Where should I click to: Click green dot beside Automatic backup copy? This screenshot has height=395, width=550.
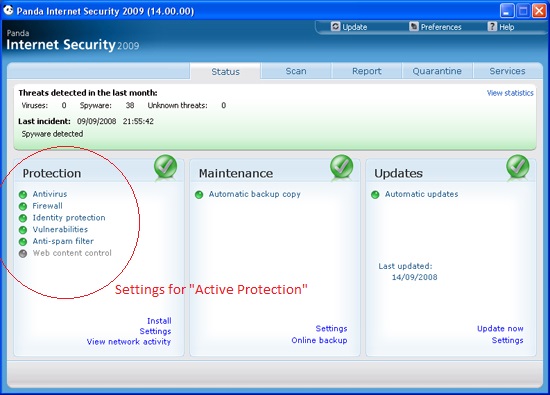[x=199, y=195]
